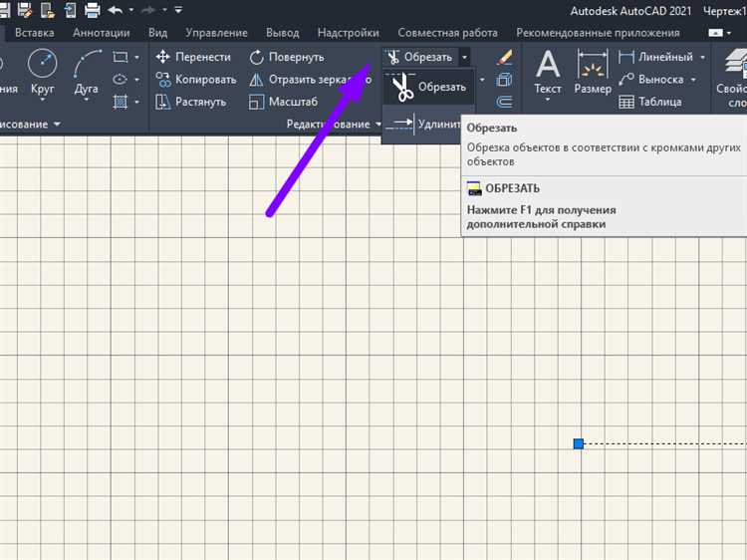
Task: Open the Линейный dimension dropdown arrow
Action: [x=702, y=57]
